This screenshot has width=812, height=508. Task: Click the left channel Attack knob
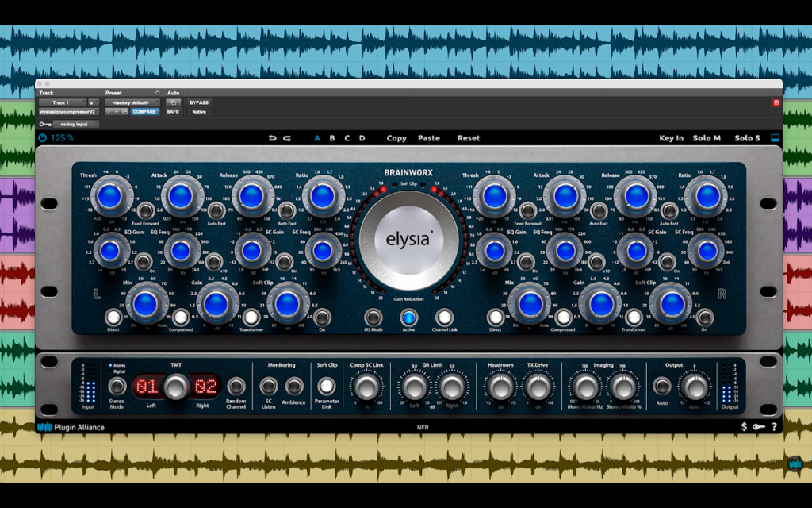pos(181,197)
